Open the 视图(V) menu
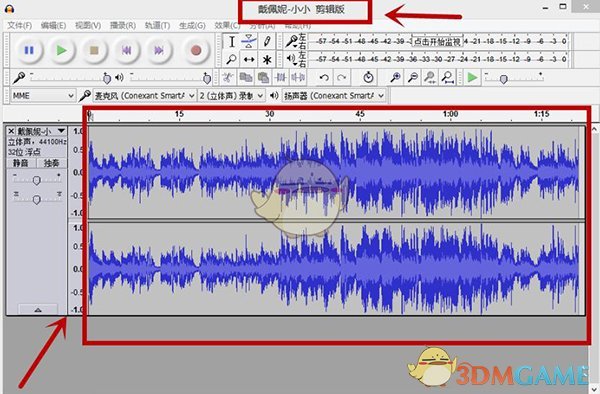Image resolution: width=600 pixels, height=394 pixels. (88, 26)
